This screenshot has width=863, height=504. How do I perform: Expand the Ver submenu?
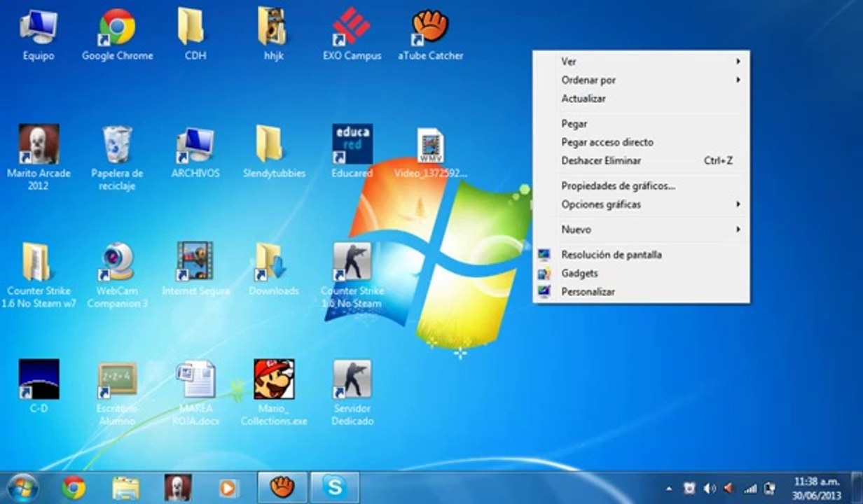click(x=641, y=62)
